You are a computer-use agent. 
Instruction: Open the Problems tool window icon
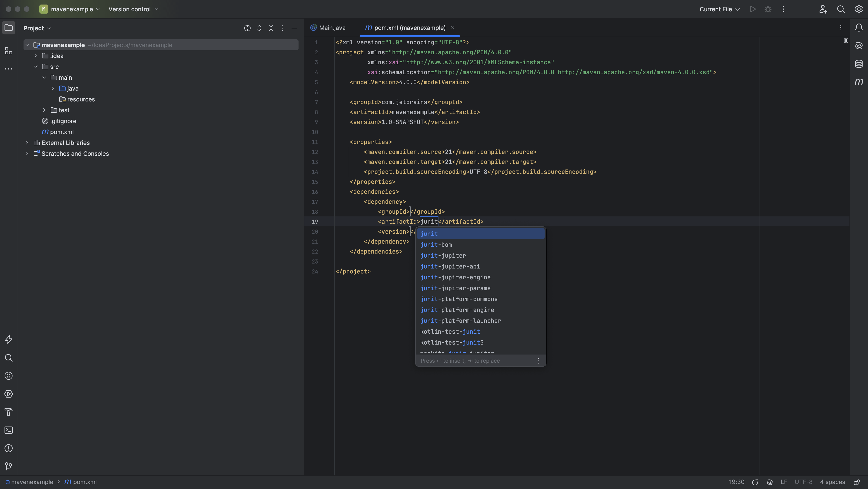coord(8,448)
